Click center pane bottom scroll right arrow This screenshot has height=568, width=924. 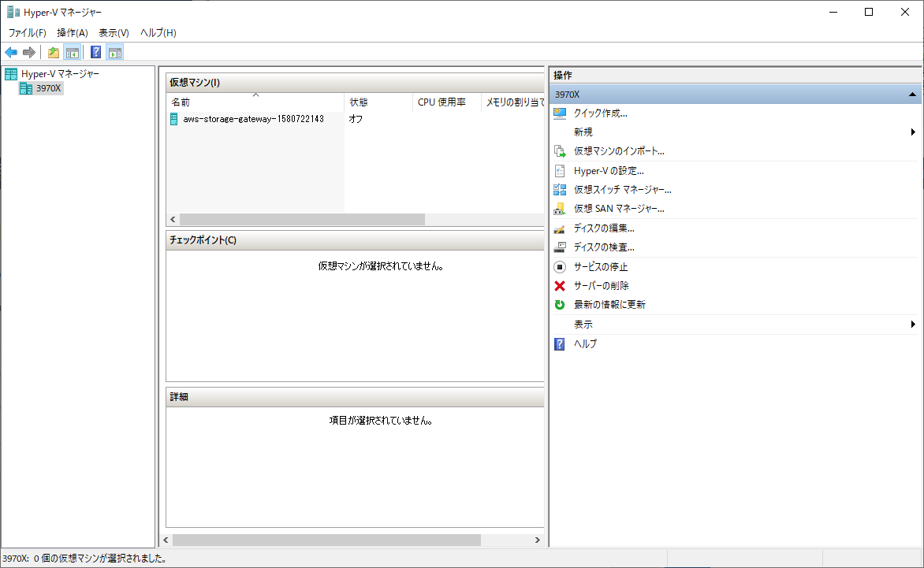point(538,540)
